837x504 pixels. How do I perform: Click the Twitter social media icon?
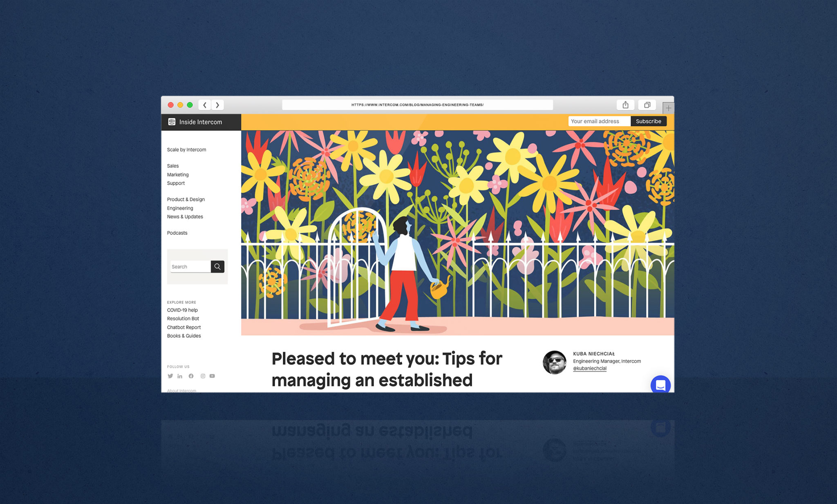pyautogui.click(x=170, y=376)
